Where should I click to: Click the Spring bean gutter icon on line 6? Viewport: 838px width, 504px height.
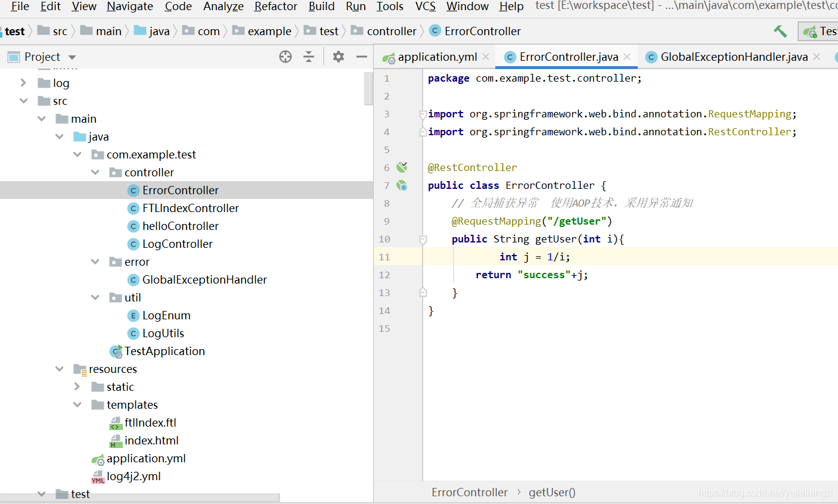tap(402, 167)
